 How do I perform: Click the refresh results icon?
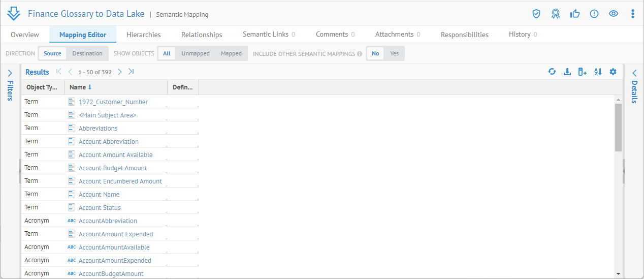[552, 72]
